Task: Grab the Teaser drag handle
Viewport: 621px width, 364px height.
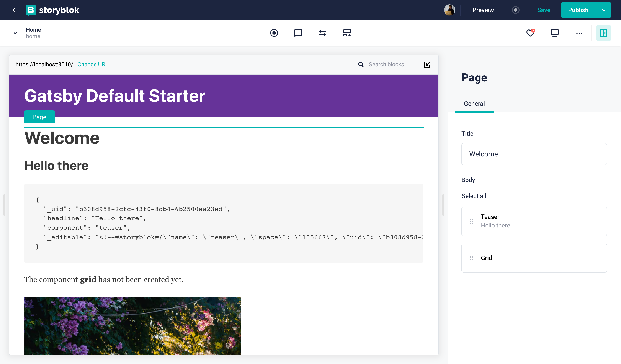Action: pyautogui.click(x=471, y=221)
